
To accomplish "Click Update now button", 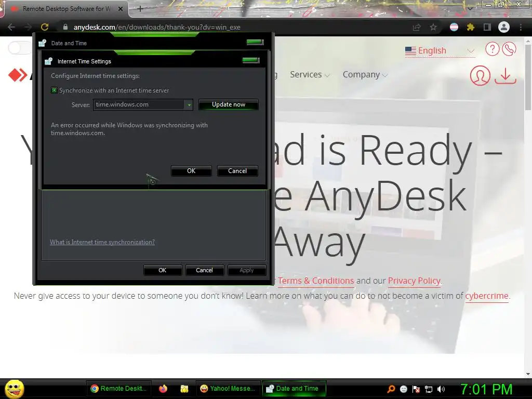I will [229, 104].
